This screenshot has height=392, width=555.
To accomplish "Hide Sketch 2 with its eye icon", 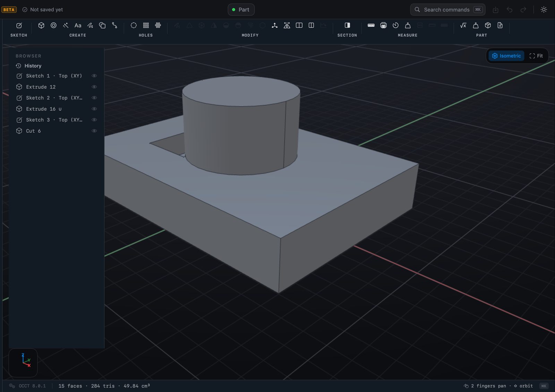I will [x=94, y=98].
